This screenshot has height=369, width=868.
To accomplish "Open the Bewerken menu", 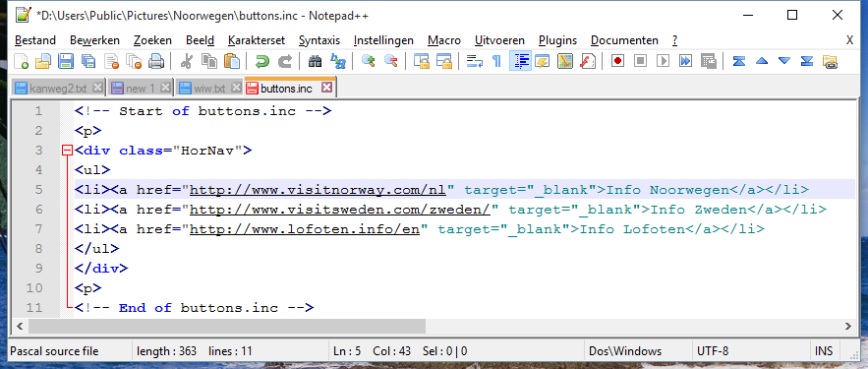I will coord(94,40).
